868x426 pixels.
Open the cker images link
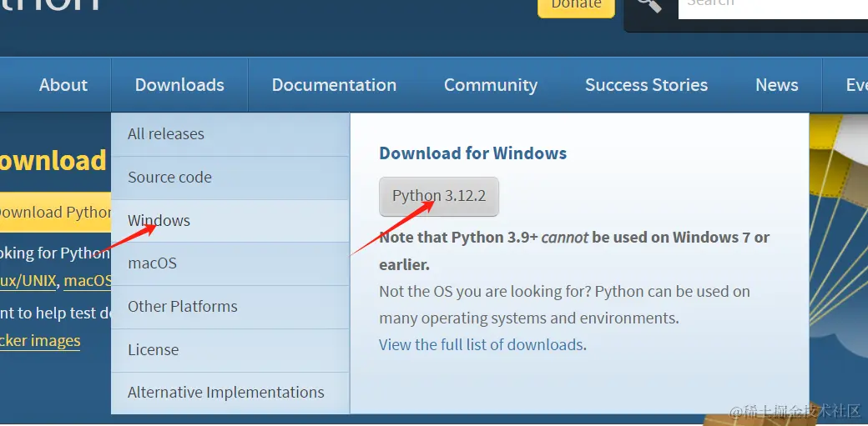pyautogui.click(x=40, y=341)
